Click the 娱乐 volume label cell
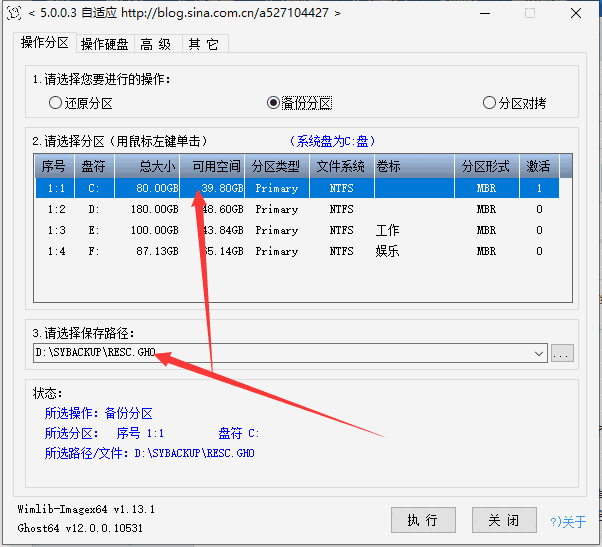 (x=387, y=251)
